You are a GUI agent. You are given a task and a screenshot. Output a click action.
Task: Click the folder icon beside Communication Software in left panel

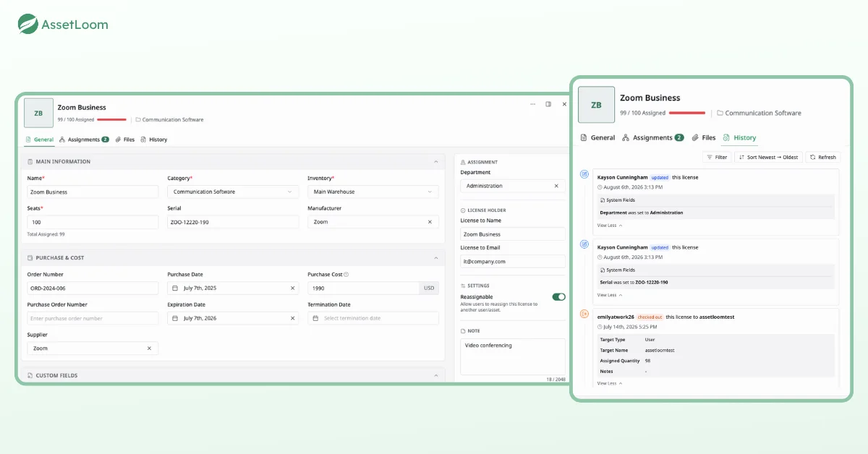[x=138, y=119]
